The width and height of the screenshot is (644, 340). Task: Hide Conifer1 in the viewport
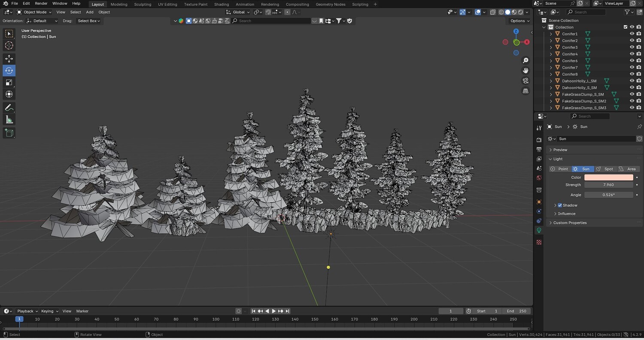(x=632, y=34)
